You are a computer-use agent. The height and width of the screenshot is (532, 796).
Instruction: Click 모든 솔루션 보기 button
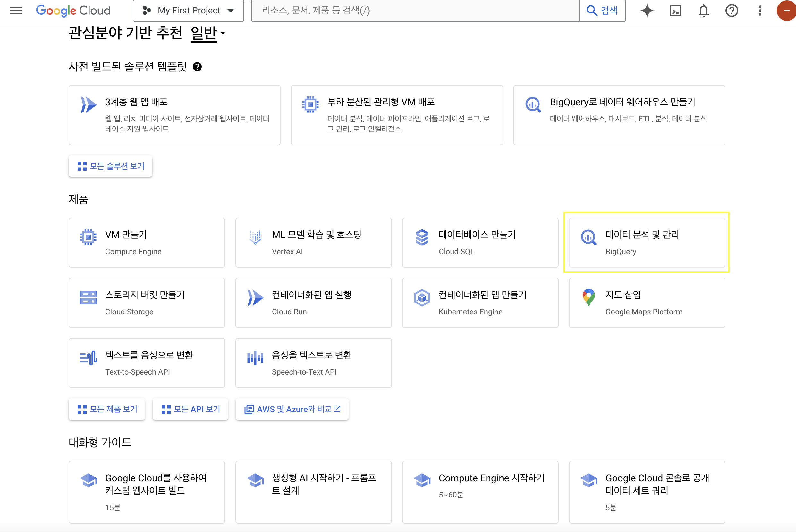click(x=111, y=166)
